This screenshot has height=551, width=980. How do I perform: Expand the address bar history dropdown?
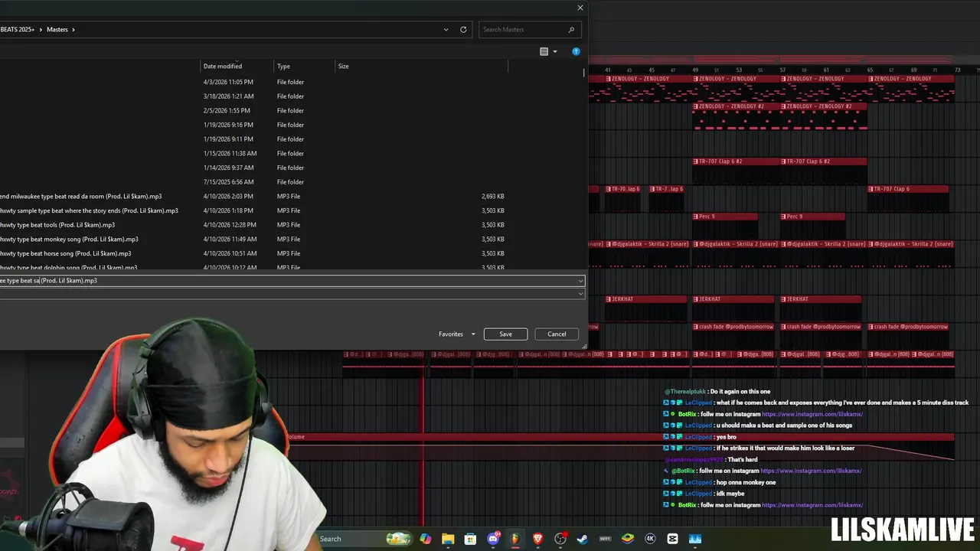click(x=446, y=29)
